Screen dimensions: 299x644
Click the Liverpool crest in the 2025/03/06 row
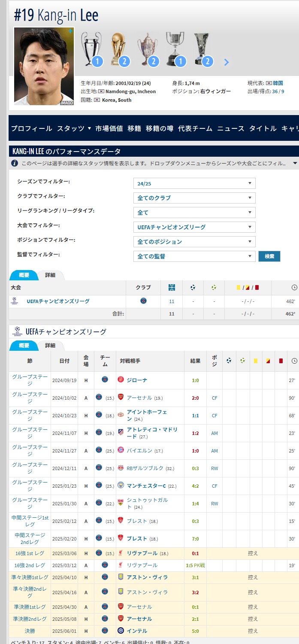121,553
